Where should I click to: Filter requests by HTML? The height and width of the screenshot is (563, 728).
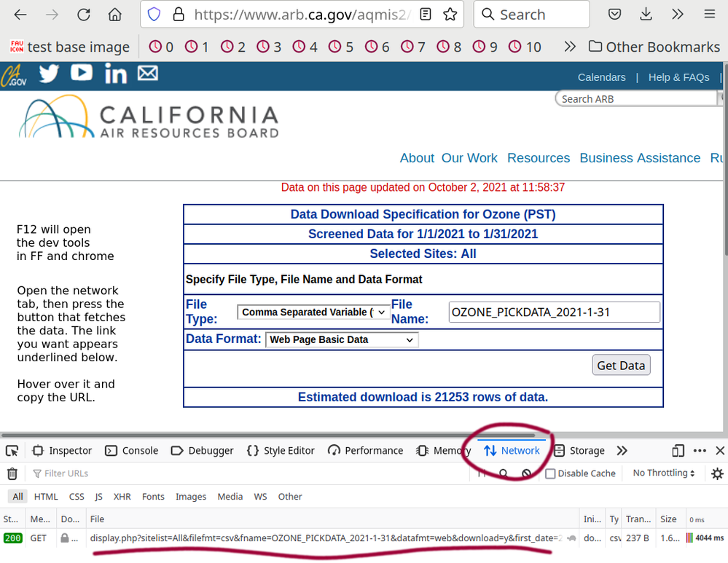point(46,497)
